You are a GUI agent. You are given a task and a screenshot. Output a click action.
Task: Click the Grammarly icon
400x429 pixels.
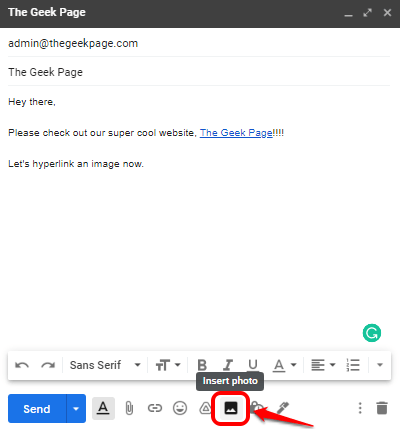[x=372, y=333]
